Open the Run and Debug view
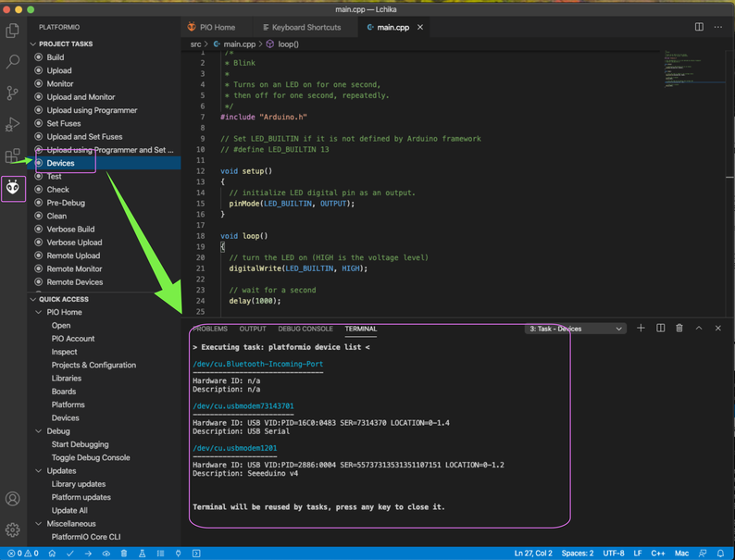The width and height of the screenshot is (735, 560). click(13, 124)
